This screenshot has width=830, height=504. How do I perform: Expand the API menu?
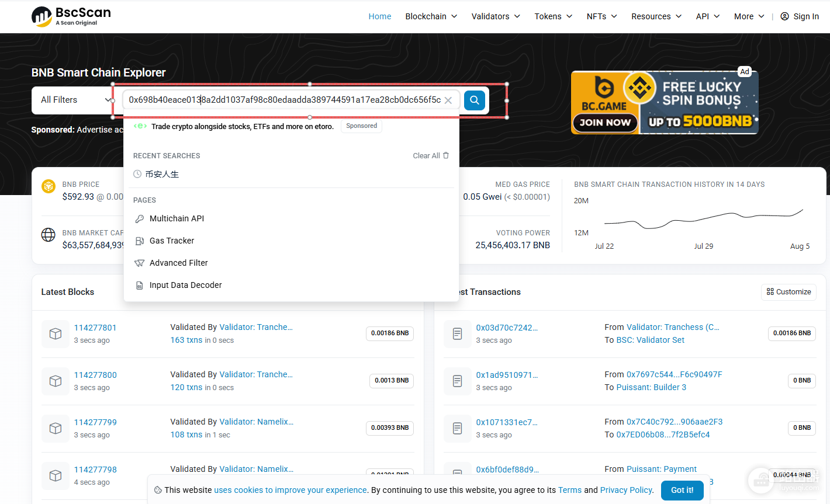(x=708, y=16)
